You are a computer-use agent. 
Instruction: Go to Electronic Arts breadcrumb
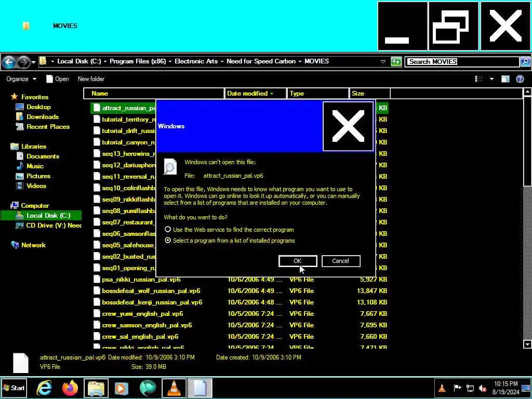[x=196, y=61]
